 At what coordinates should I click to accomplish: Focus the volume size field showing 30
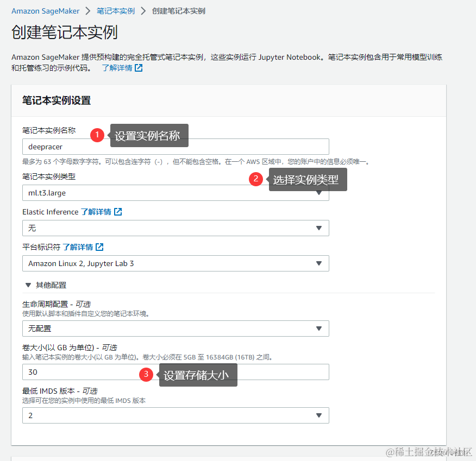[x=176, y=372]
